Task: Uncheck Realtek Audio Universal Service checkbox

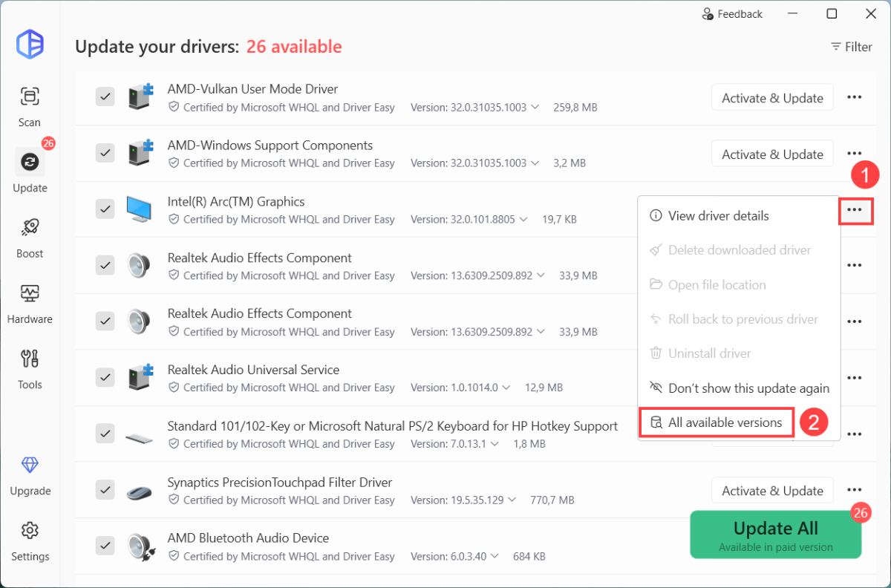Action: pyautogui.click(x=105, y=377)
